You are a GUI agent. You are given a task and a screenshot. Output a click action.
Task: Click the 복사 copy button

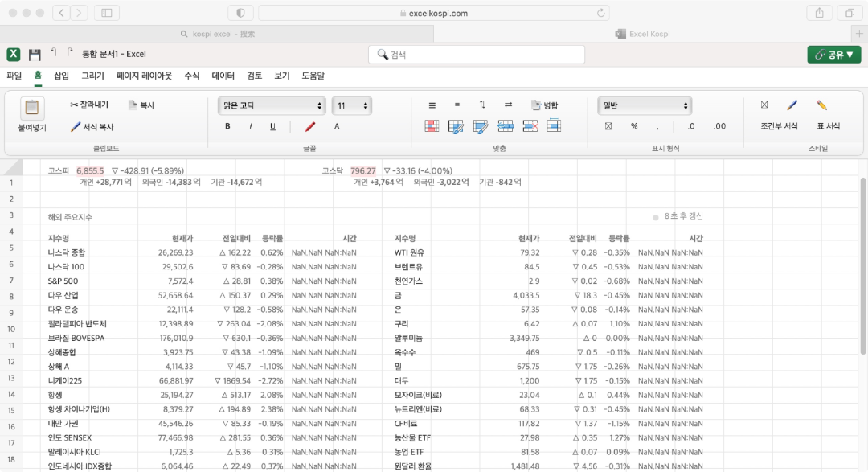141,105
